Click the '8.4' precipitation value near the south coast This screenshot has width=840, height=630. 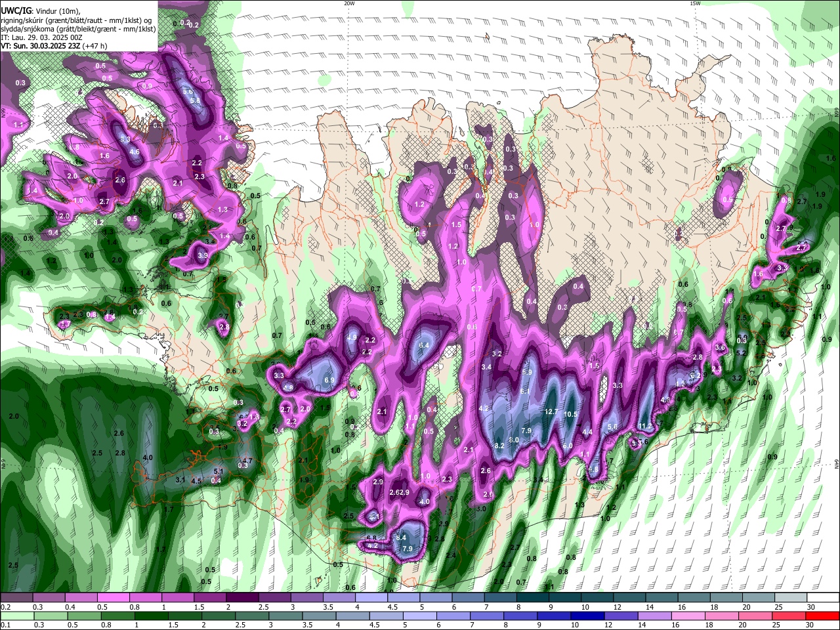402,538
